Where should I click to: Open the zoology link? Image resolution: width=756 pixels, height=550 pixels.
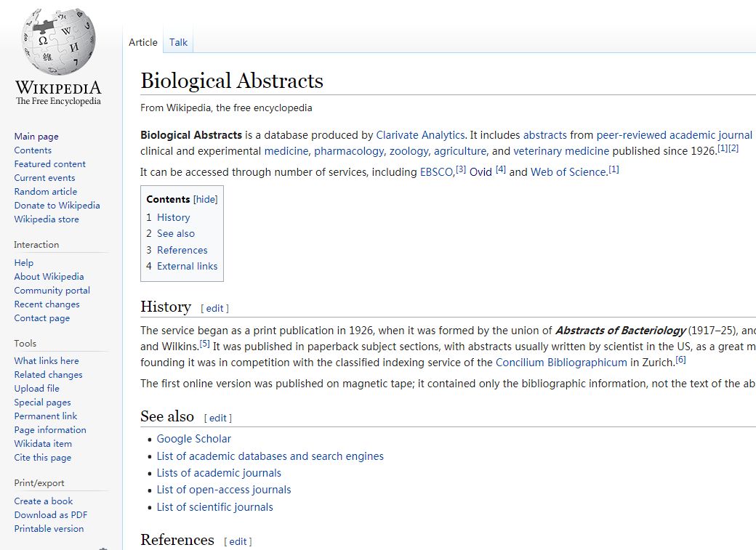409,151
